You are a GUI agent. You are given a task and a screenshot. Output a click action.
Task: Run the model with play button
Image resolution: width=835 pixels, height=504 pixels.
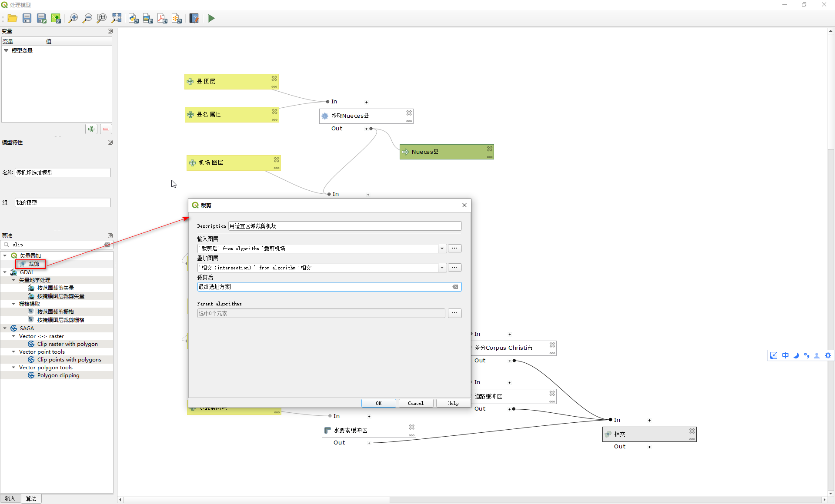click(x=211, y=18)
